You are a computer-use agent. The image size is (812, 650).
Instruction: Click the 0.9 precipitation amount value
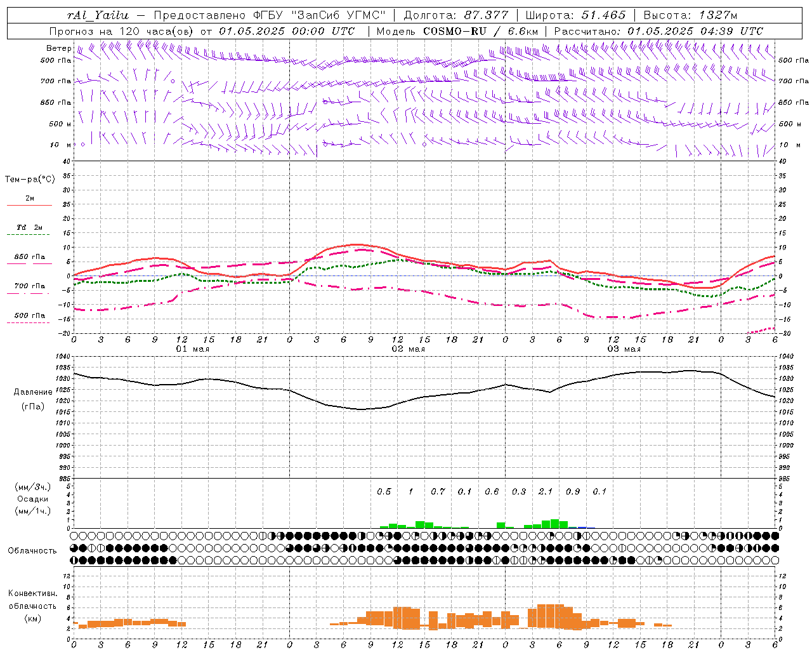coord(573,491)
